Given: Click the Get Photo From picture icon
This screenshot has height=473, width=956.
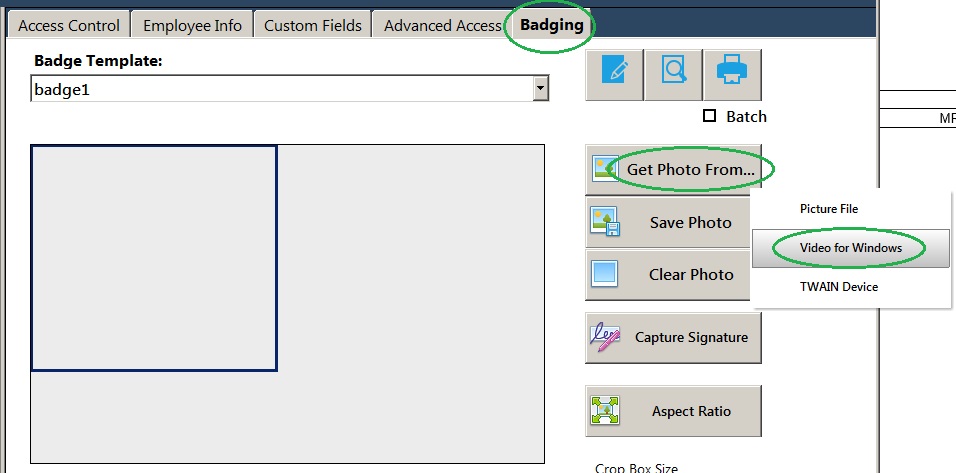Looking at the screenshot, I should 605,169.
